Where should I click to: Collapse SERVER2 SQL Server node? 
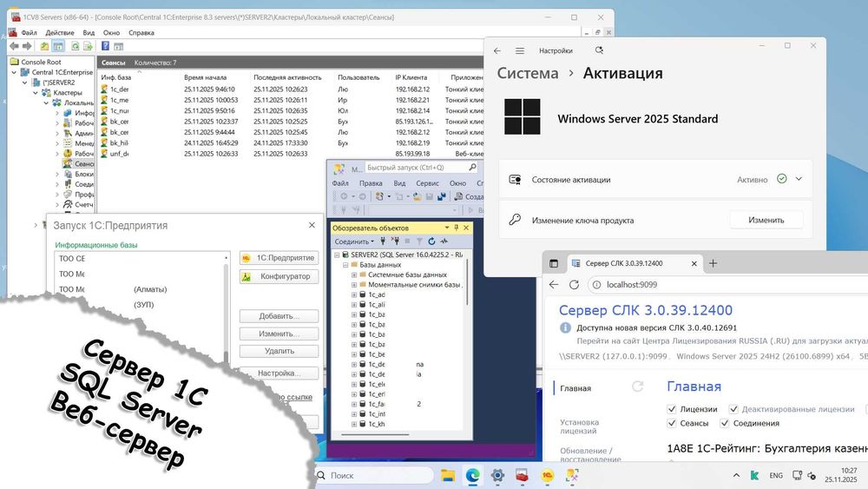coord(337,254)
